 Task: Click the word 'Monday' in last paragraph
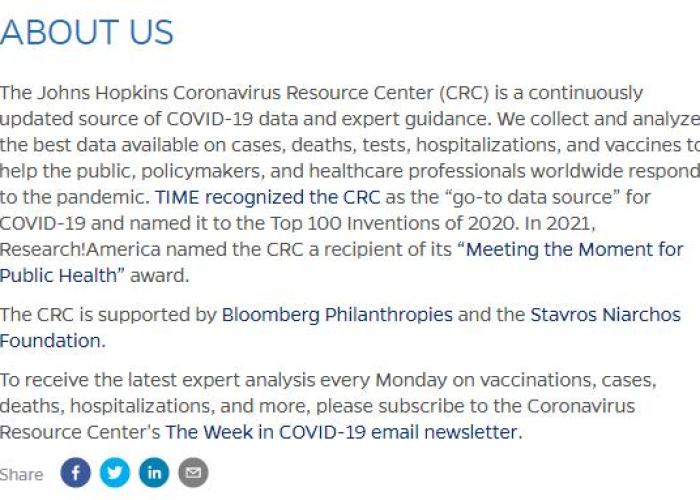411,380
